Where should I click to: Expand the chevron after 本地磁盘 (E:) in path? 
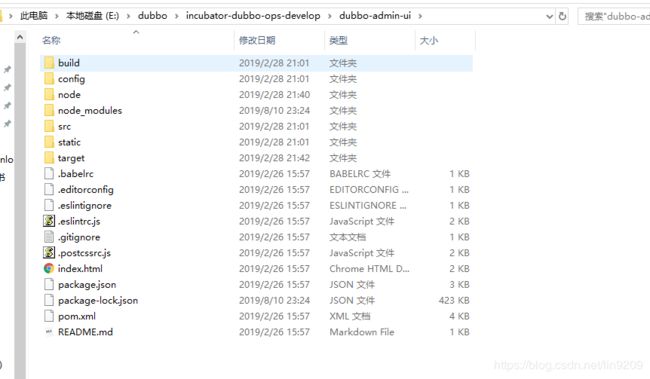tap(129, 16)
